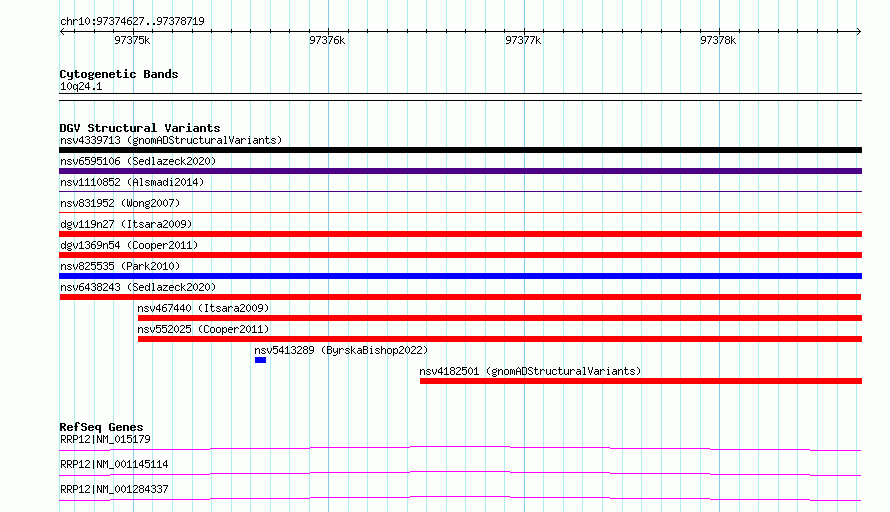Image resolution: width=890 pixels, height=512 pixels.
Task: Select the red nsv552025 variant bar
Action: [x=499, y=339]
